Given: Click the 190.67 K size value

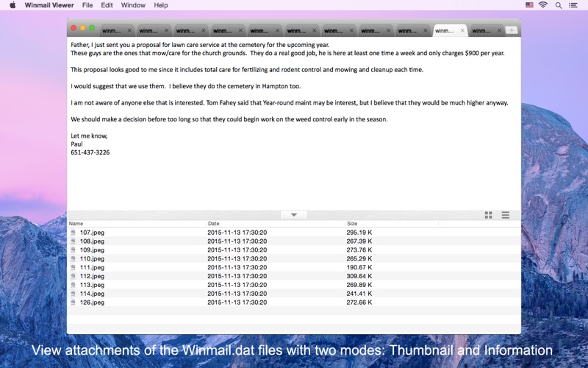Looking at the screenshot, I should point(359,267).
